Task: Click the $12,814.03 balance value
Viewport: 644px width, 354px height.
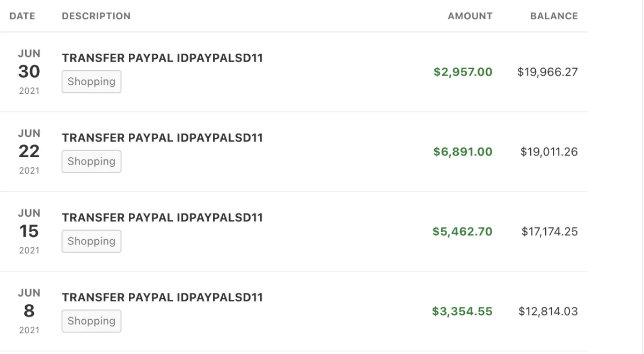Action: (548, 312)
